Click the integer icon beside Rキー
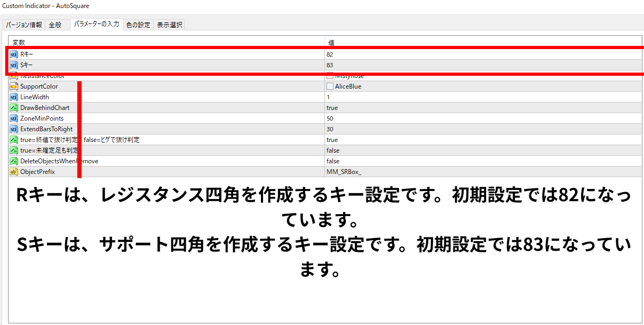This screenshot has height=325, width=644. 14,54
